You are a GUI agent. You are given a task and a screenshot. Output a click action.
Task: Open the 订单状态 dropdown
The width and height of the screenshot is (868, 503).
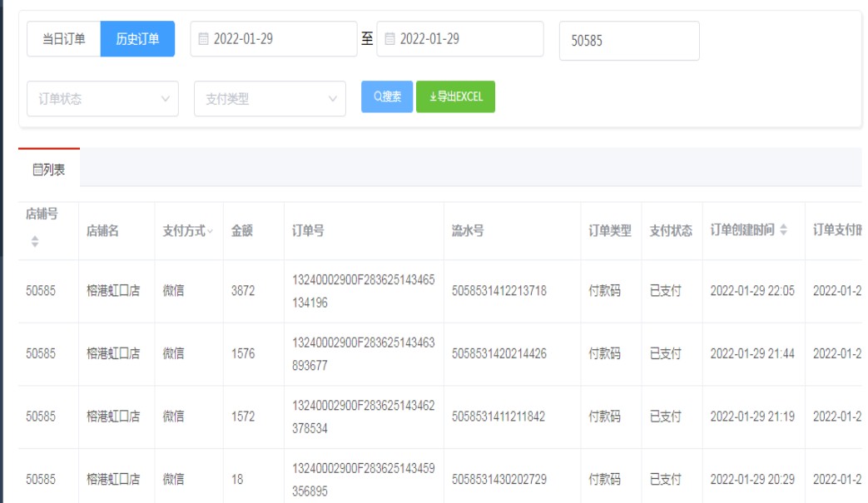pos(102,98)
